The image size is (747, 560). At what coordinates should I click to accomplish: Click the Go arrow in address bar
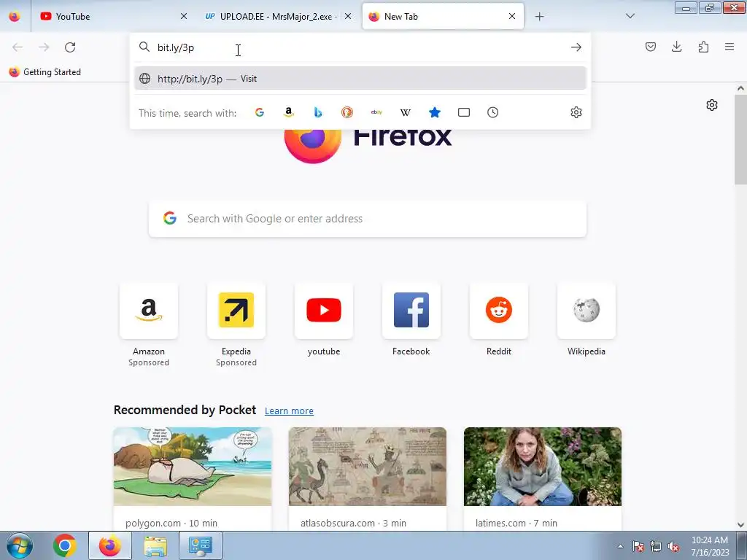(x=576, y=47)
